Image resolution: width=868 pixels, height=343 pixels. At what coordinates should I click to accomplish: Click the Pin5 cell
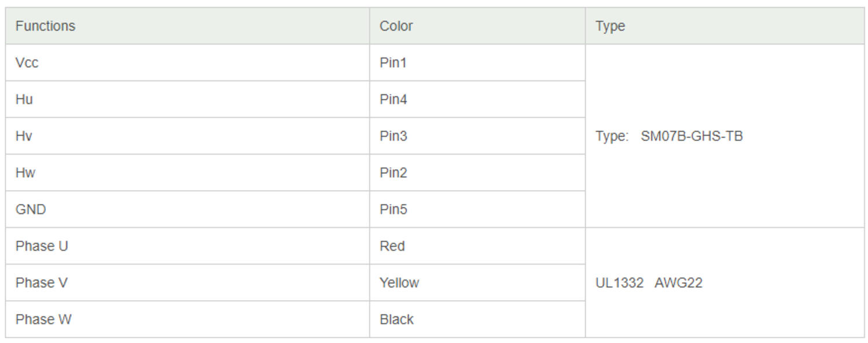pyautogui.click(x=393, y=209)
